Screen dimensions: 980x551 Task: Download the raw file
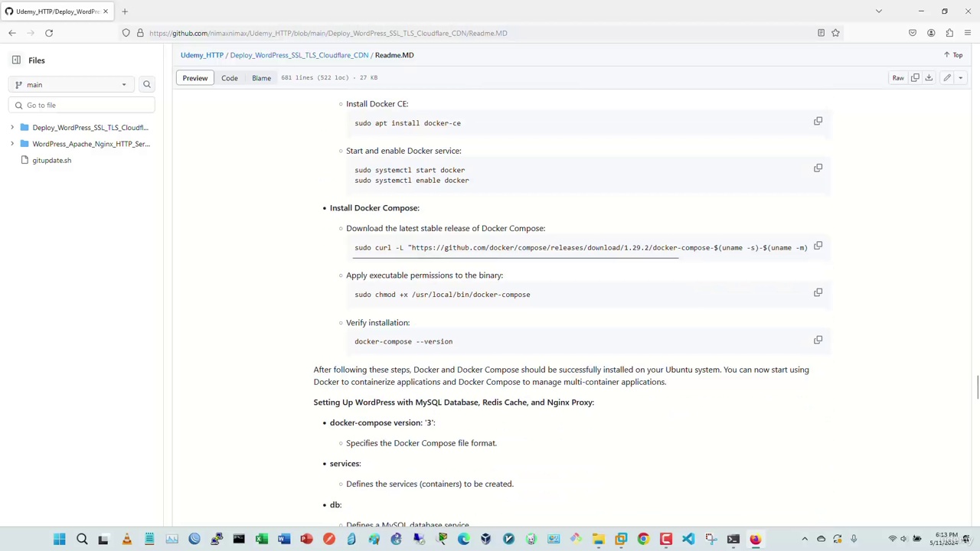929,77
